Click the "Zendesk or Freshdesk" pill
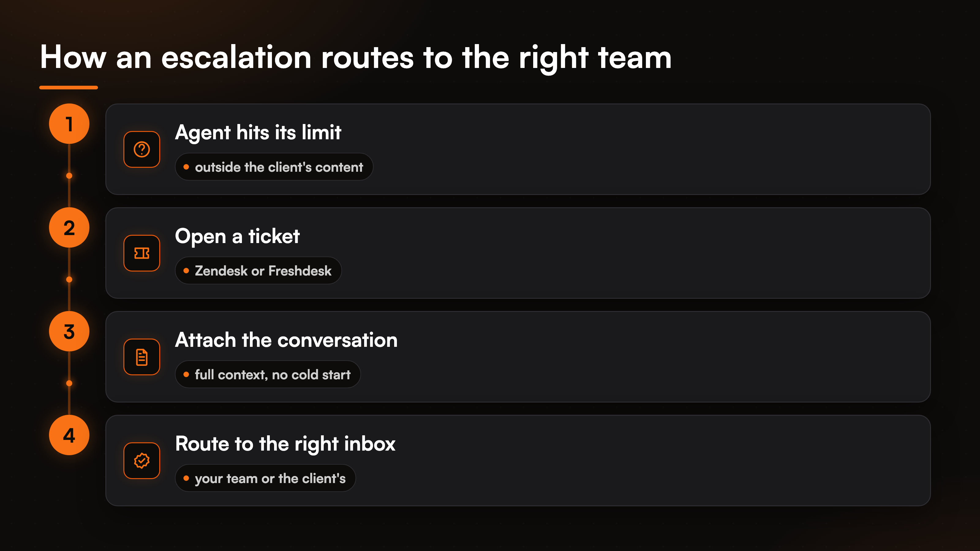 coord(258,271)
